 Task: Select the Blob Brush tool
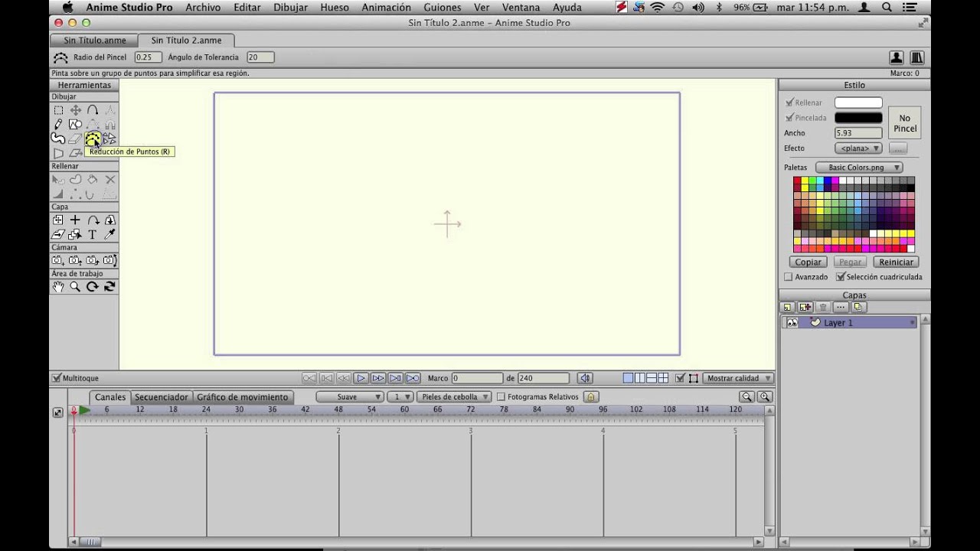pyautogui.click(x=58, y=139)
